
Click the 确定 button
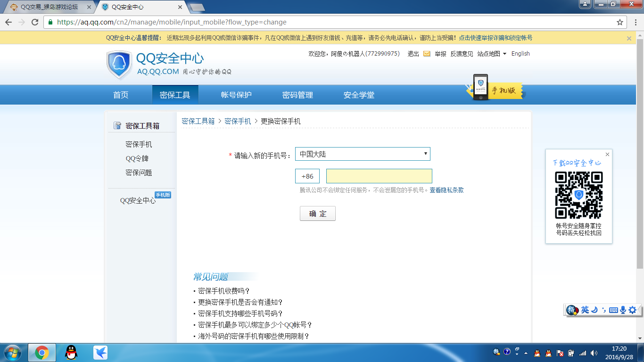point(318,214)
